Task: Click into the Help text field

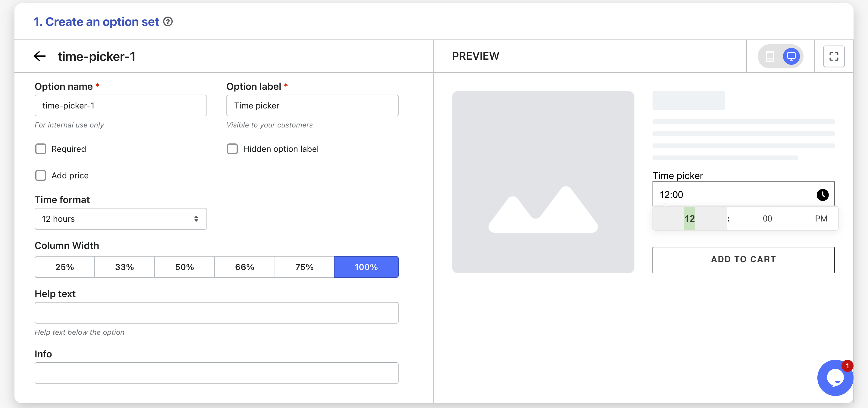Action: [217, 313]
